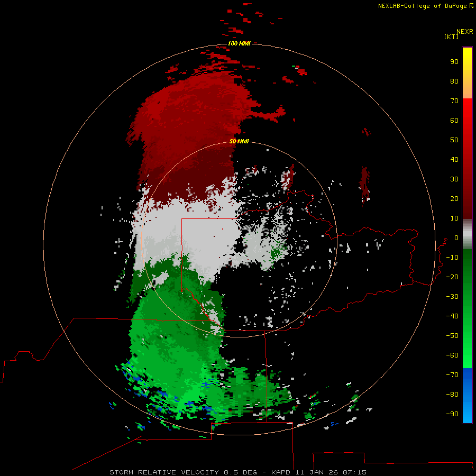Click the 'NEXR' label above the color scale
476x476 pixels.
pos(464,32)
